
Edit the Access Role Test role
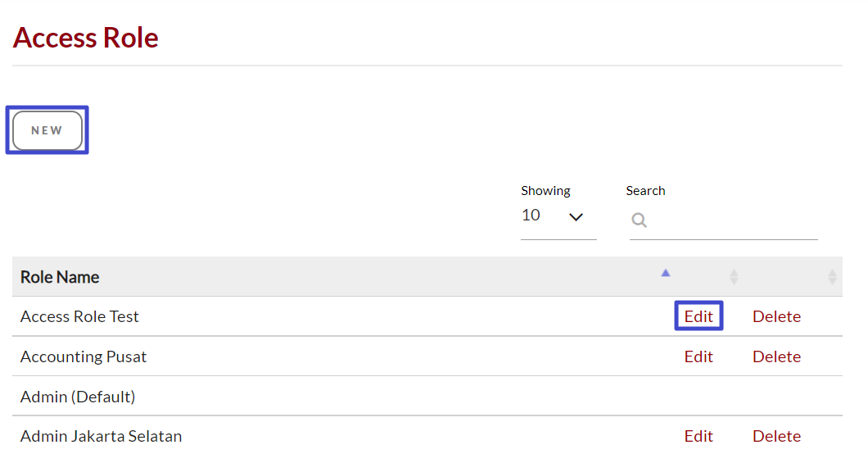click(698, 316)
